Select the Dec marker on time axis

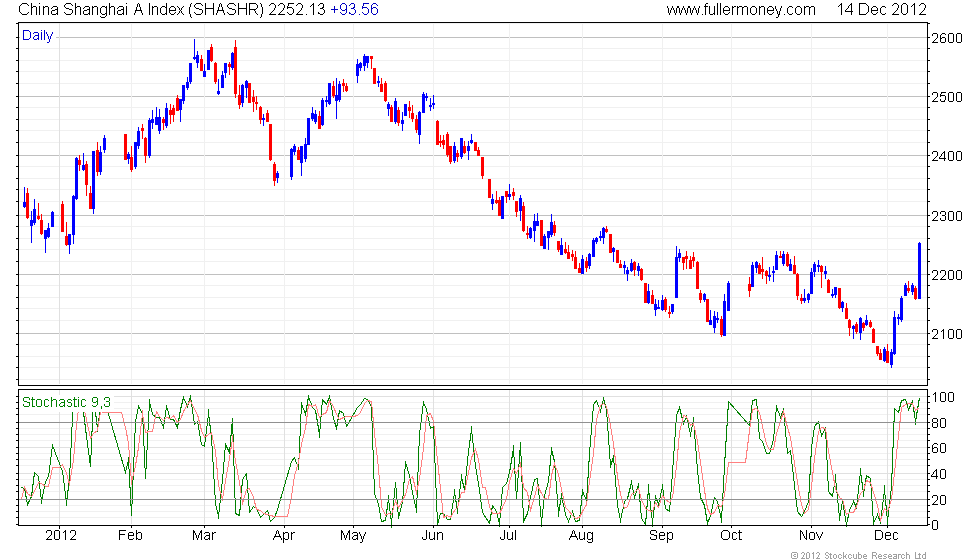pyautogui.click(x=884, y=535)
